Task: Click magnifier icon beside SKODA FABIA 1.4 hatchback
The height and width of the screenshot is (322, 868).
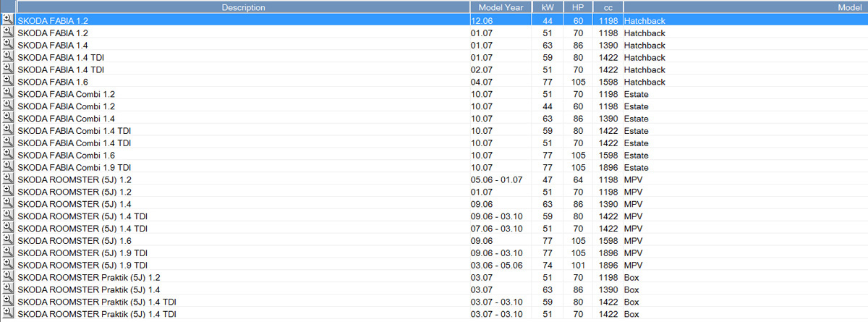Action: pyautogui.click(x=7, y=45)
